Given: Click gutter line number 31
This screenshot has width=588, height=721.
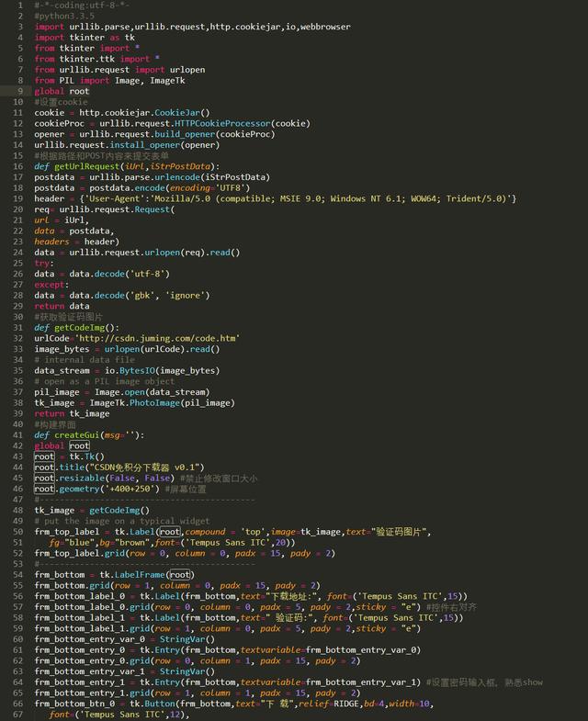Looking at the screenshot, I should click(x=18, y=328).
